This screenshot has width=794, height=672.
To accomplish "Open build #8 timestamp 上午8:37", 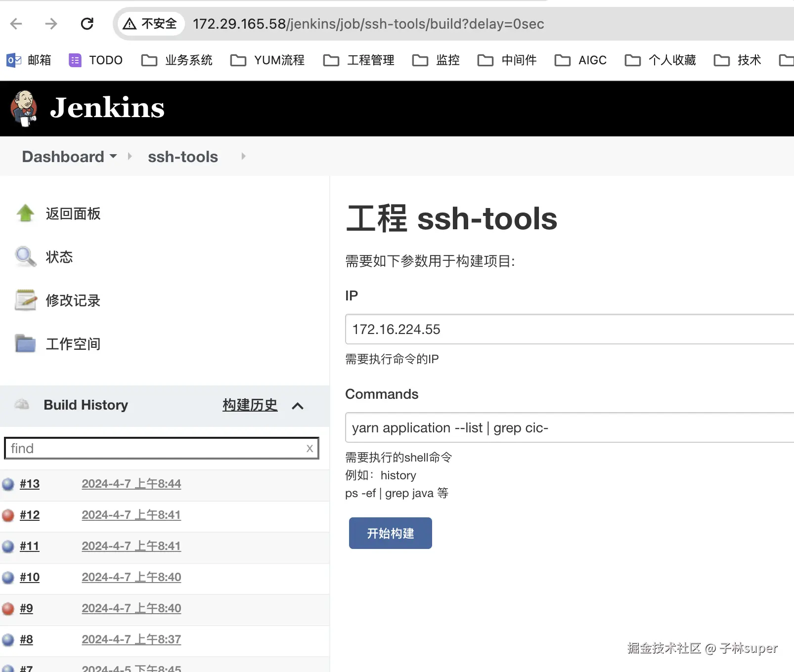I will click(132, 639).
